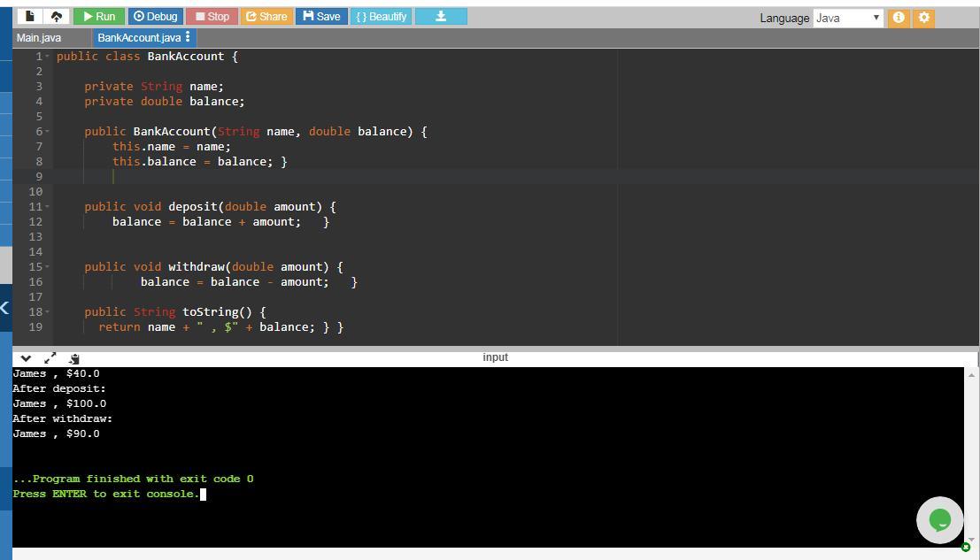Open the Share option
Screen dimensions: 980x560
(266, 16)
